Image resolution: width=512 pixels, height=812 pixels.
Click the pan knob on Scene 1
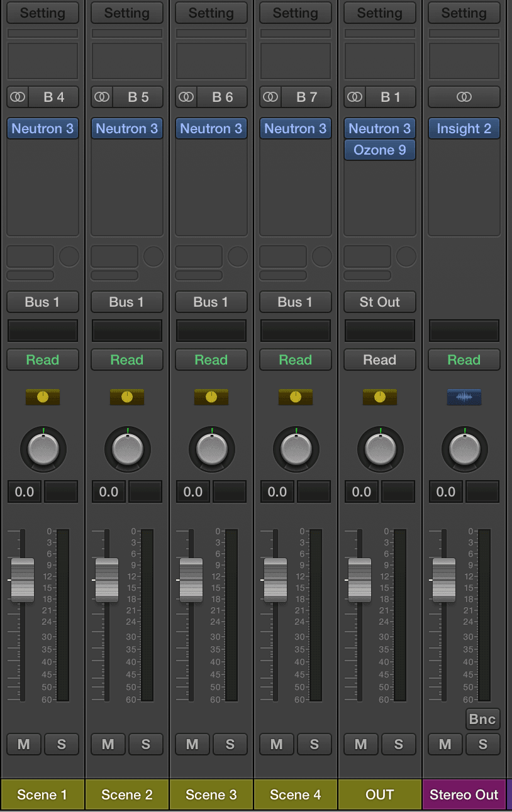click(43, 449)
